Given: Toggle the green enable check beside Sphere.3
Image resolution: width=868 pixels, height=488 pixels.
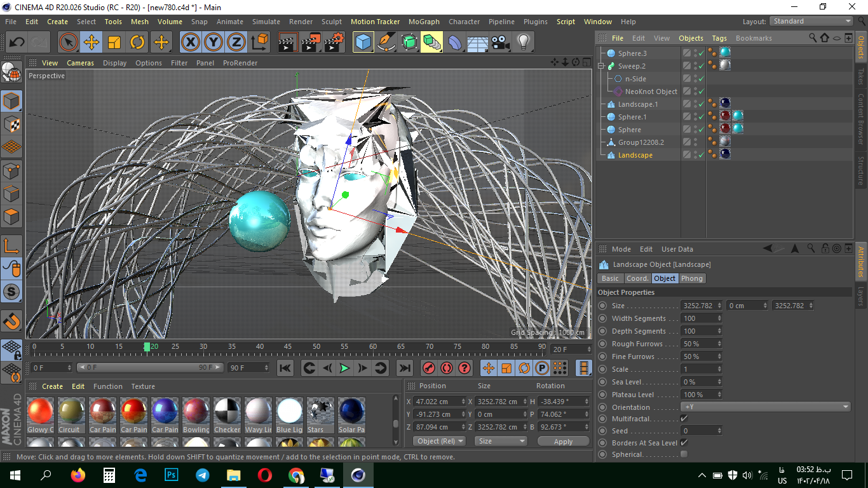Looking at the screenshot, I should coord(702,53).
